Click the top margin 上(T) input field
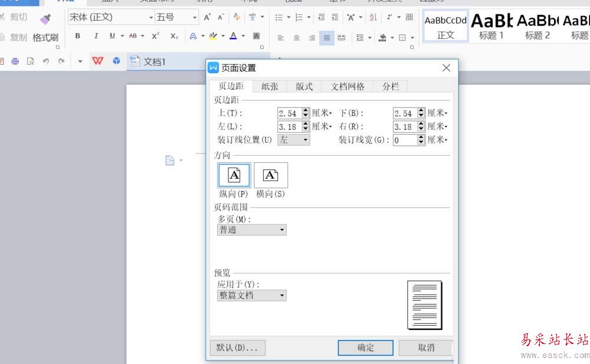This screenshot has width=590, height=364. 289,113
